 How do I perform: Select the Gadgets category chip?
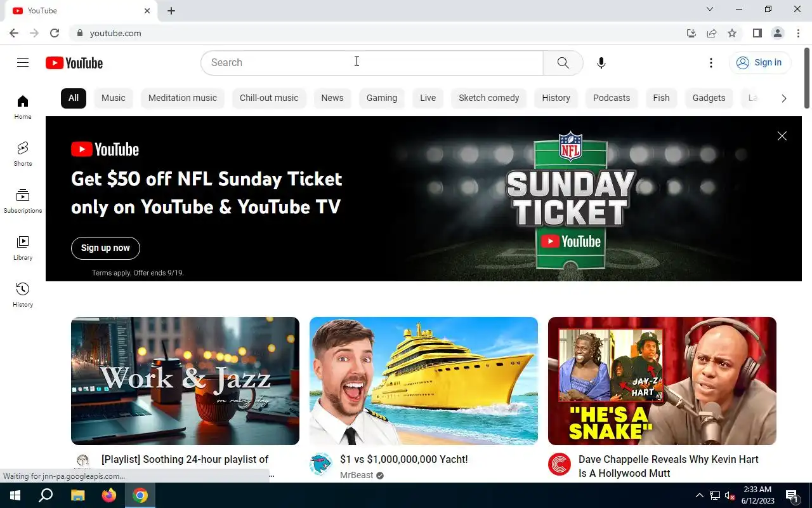[x=709, y=98]
